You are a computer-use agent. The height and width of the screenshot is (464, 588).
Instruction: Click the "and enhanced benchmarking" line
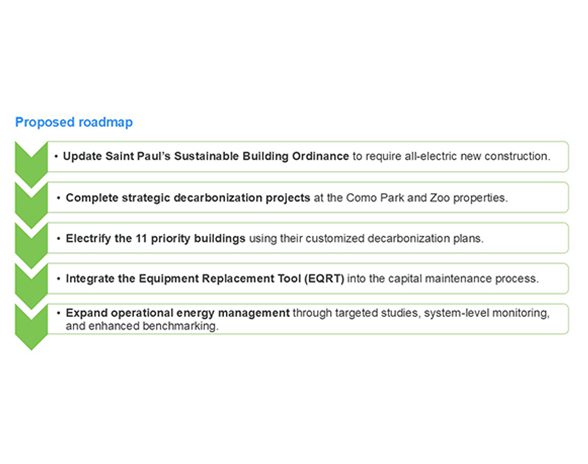(142, 326)
